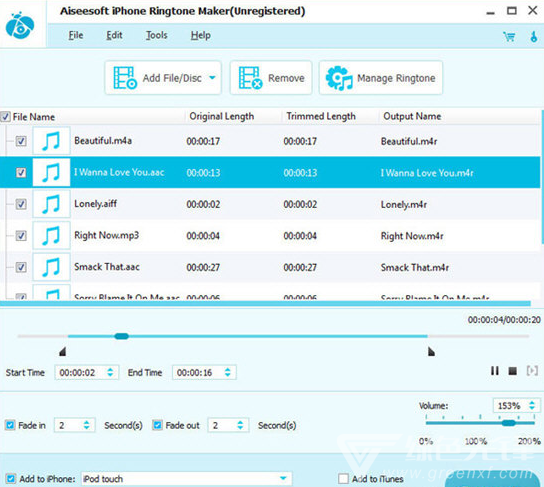The height and width of the screenshot is (487, 544).
Task: Open the Help menu
Action: coord(201,35)
